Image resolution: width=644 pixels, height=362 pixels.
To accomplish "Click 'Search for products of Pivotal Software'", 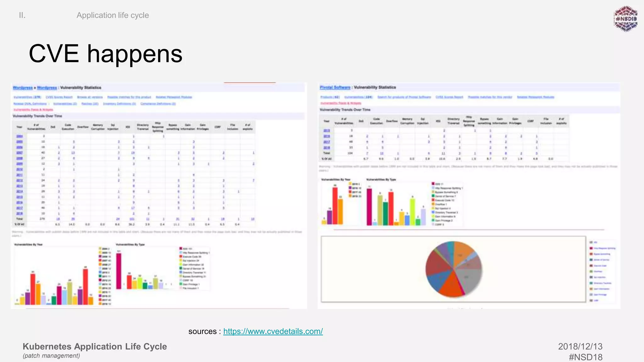I will (404, 97).
